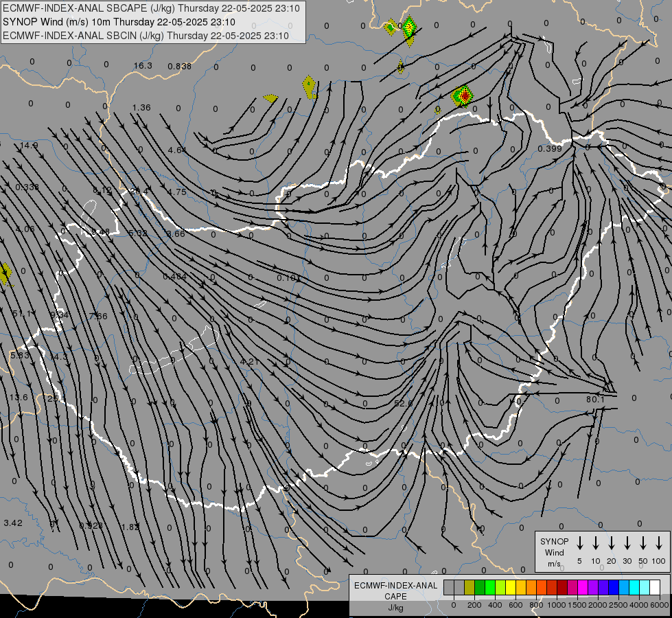This screenshot has width=672, height=618.
Task: Click the 52.6 value on the map
Action: click(x=404, y=403)
